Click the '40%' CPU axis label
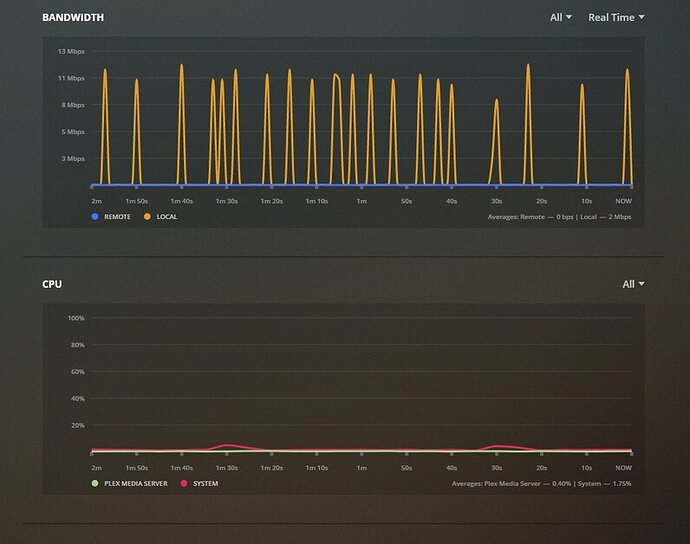 [78, 399]
